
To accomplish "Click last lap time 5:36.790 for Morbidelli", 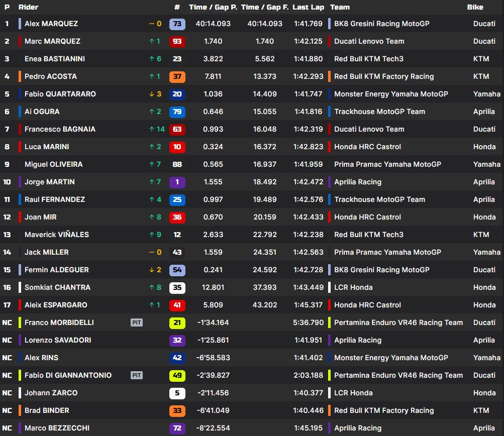I will pyautogui.click(x=308, y=322).
